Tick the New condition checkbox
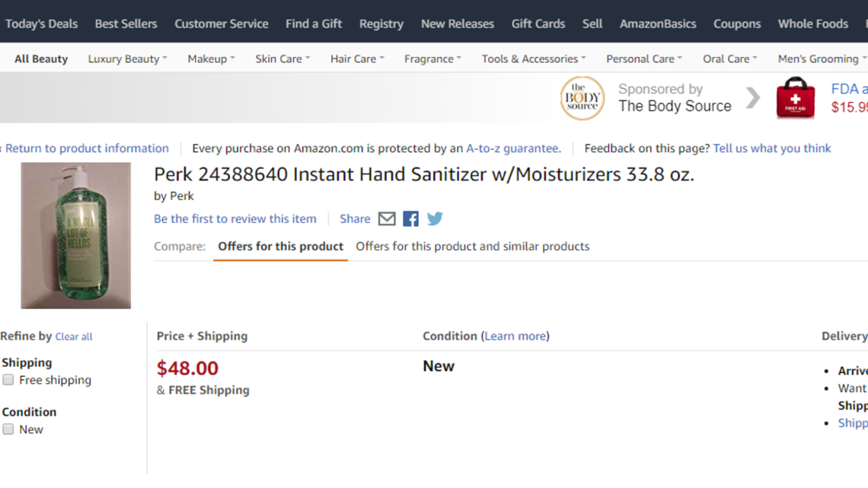Image resolution: width=868 pixels, height=488 pixels. coord(8,429)
